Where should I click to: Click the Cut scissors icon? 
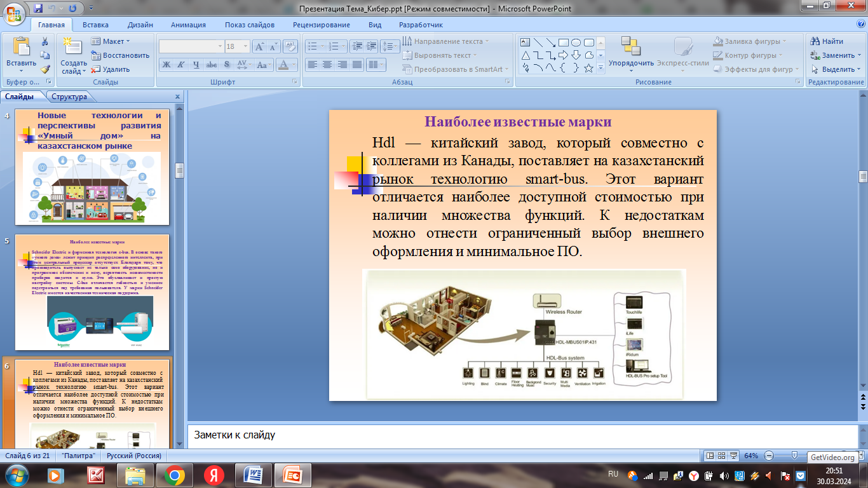point(45,41)
